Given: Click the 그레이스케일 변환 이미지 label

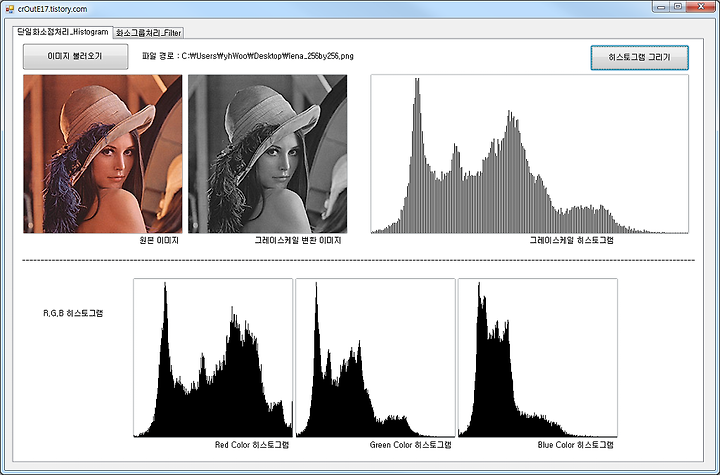Looking at the screenshot, I should (x=298, y=240).
